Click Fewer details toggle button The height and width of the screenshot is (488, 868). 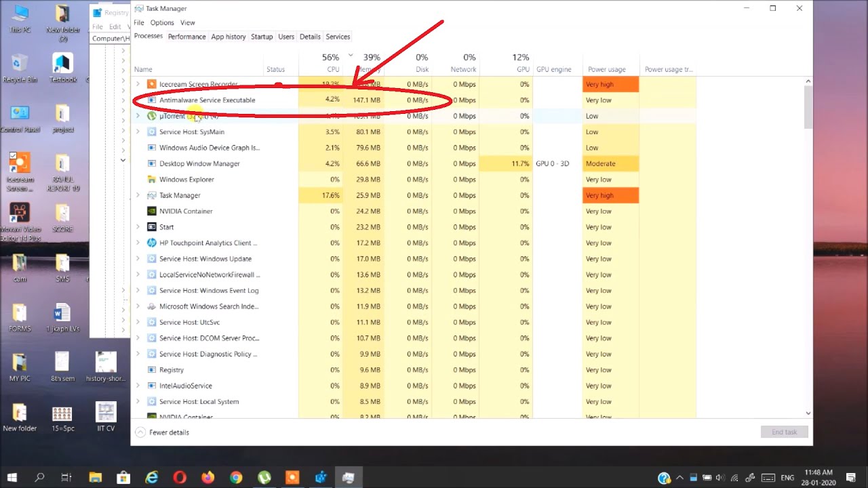[163, 432]
